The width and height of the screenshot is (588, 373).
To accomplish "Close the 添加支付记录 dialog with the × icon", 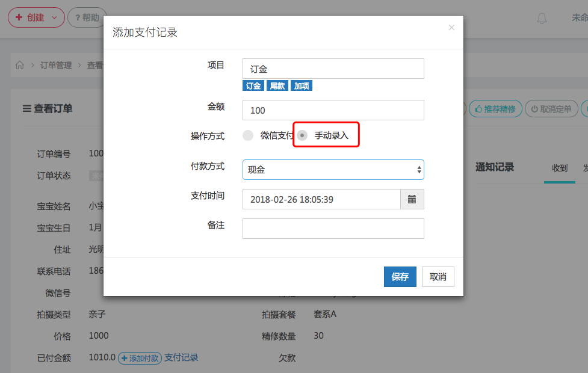I will pyautogui.click(x=451, y=27).
